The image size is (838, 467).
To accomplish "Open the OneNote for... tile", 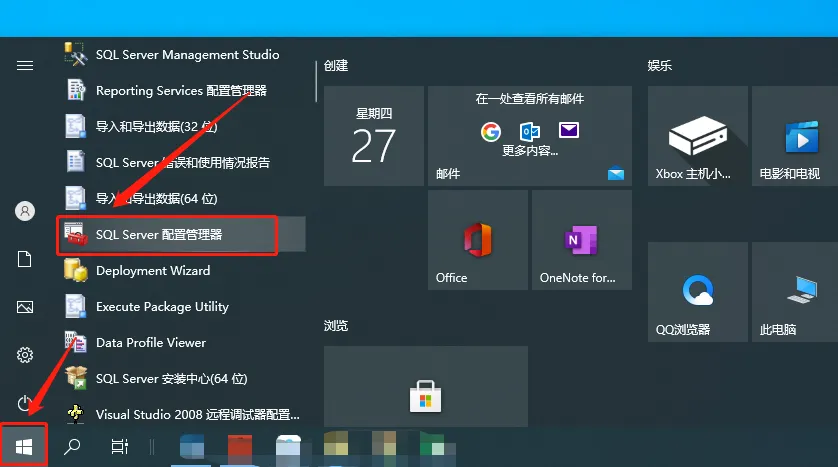I will coord(581,240).
